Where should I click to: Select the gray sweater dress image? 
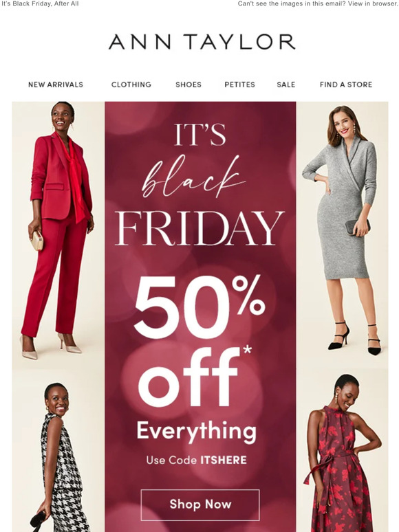(x=342, y=235)
